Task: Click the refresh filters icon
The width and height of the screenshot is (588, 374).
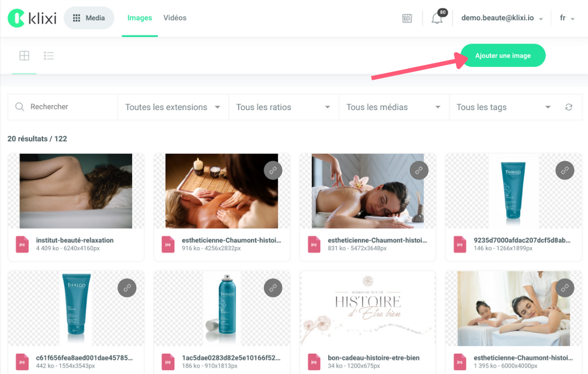Action: [x=569, y=107]
